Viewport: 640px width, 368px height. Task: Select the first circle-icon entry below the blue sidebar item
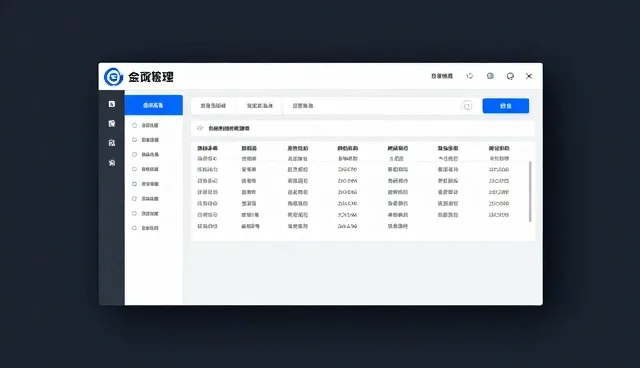(145, 125)
